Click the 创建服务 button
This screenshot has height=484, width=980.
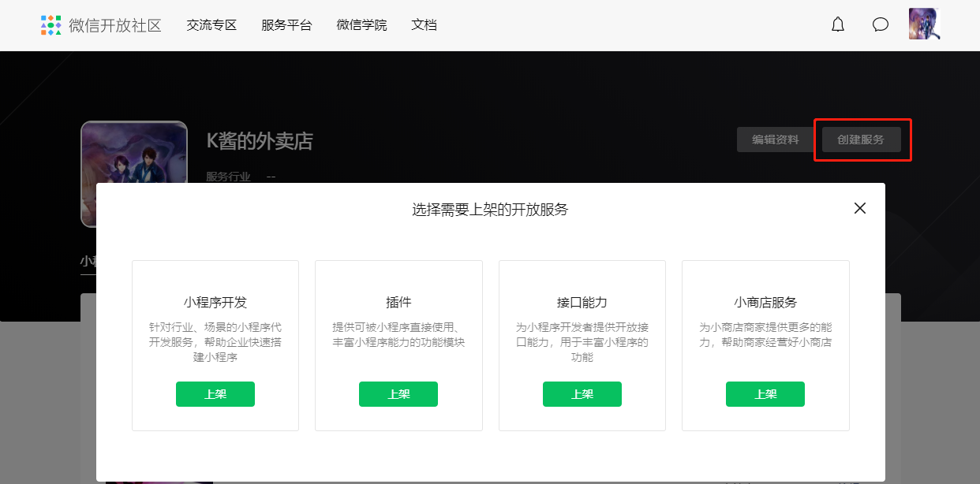[861, 140]
